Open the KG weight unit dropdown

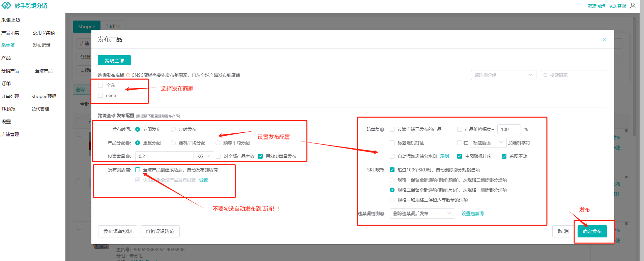(x=204, y=156)
